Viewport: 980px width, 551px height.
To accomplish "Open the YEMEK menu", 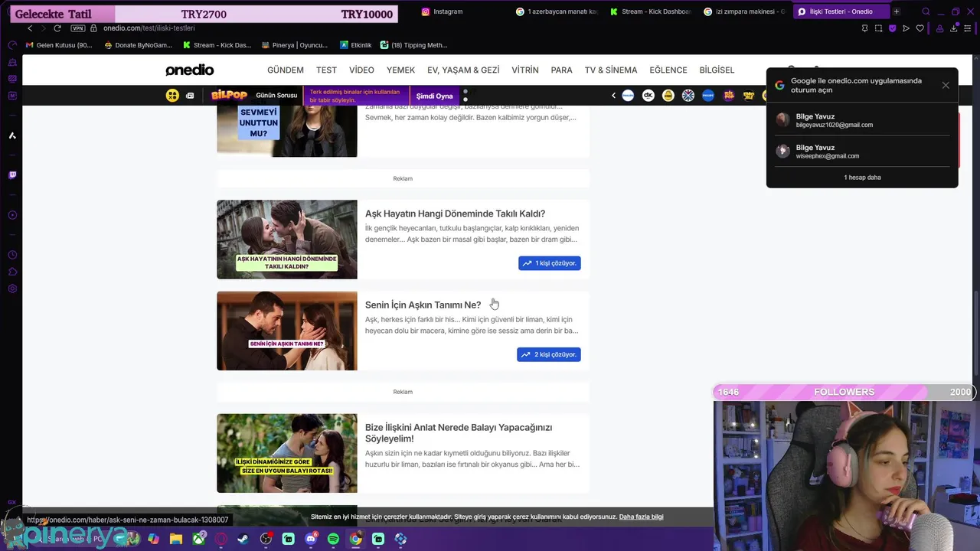I will (x=400, y=70).
